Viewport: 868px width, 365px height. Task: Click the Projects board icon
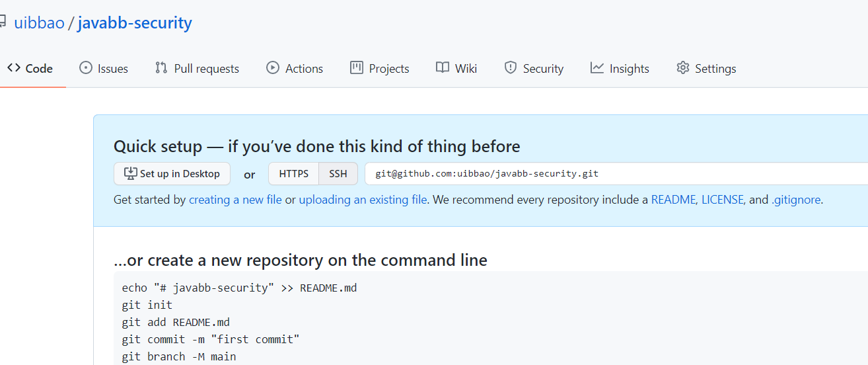357,67
